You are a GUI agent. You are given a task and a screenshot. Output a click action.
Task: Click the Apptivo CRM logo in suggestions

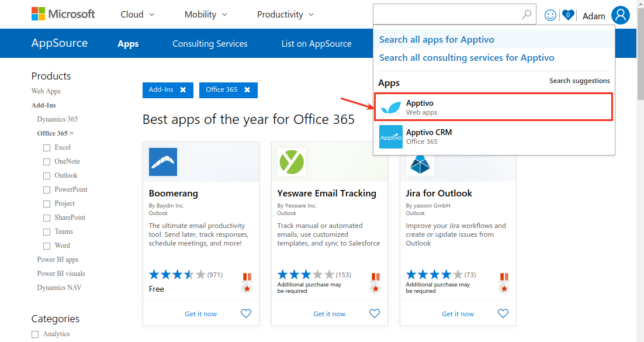click(x=390, y=137)
